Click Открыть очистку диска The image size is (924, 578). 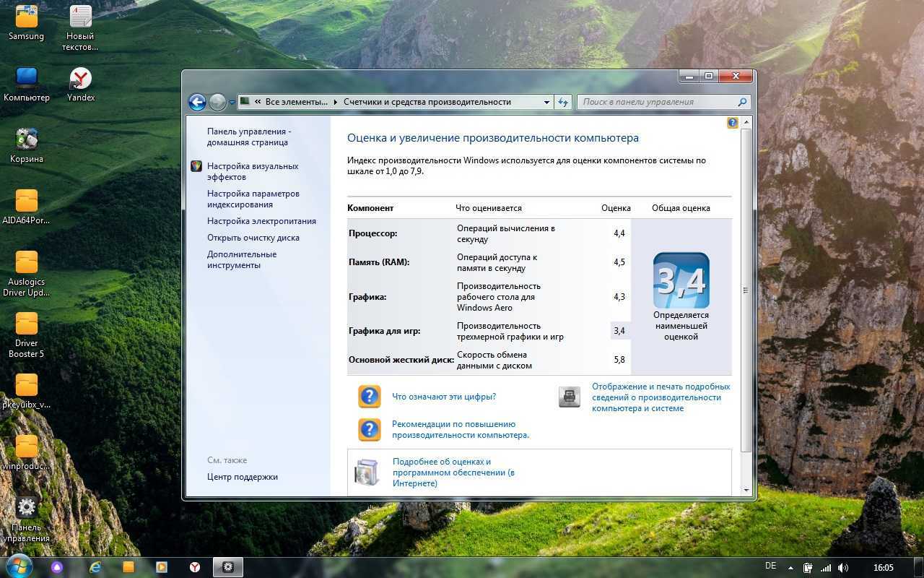253,238
